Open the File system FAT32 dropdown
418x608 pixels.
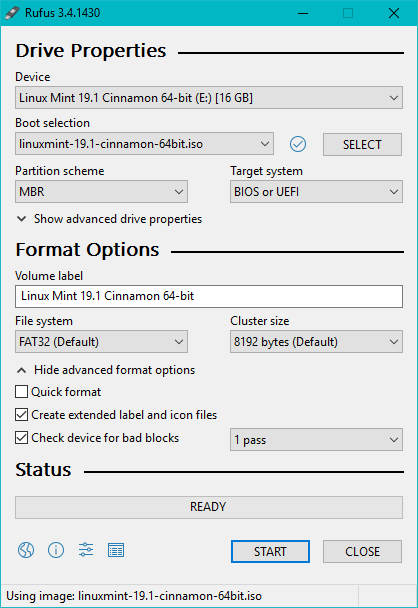pos(101,342)
